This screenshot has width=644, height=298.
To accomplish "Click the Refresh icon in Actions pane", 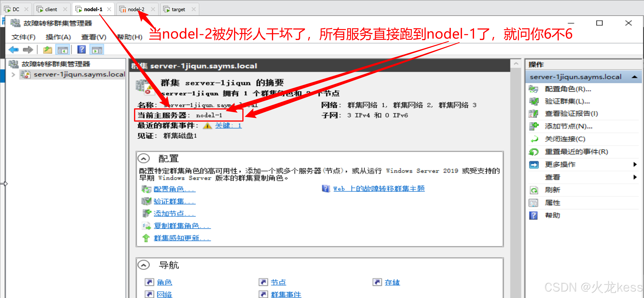I will 534,190.
